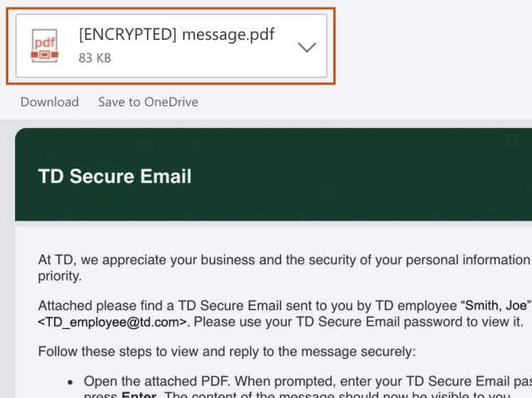Click the bullet point marker in steps list
Image resolution: width=532 pixels, height=398 pixels.
(x=71, y=382)
